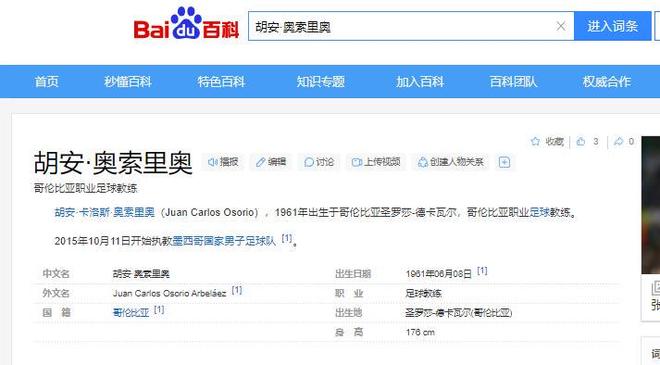Screen dimensions: 660x365
Task: Open the Baidu Baike logo homepage
Action: point(186,24)
